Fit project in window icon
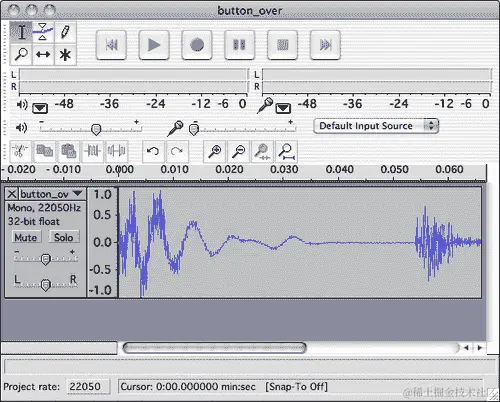 (x=287, y=151)
